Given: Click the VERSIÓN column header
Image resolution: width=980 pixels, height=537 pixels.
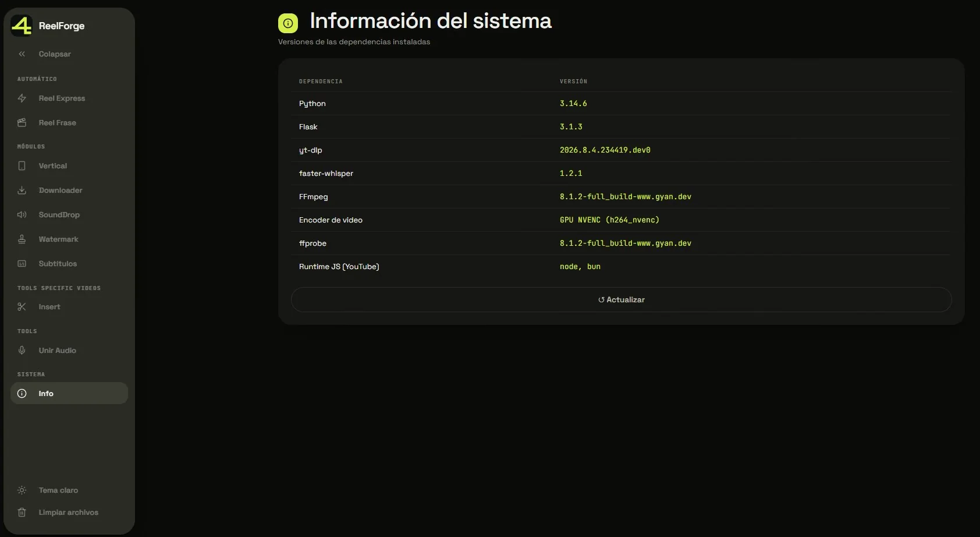Looking at the screenshot, I should (573, 82).
